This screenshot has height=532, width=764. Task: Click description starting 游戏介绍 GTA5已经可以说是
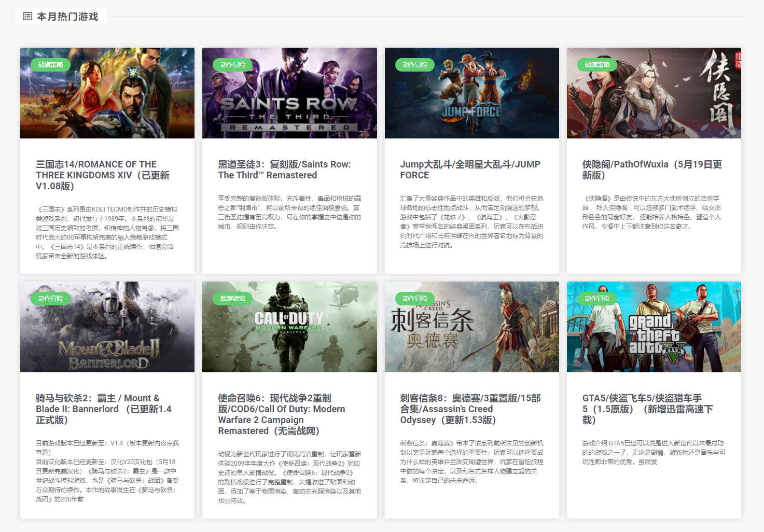(654, 453)
